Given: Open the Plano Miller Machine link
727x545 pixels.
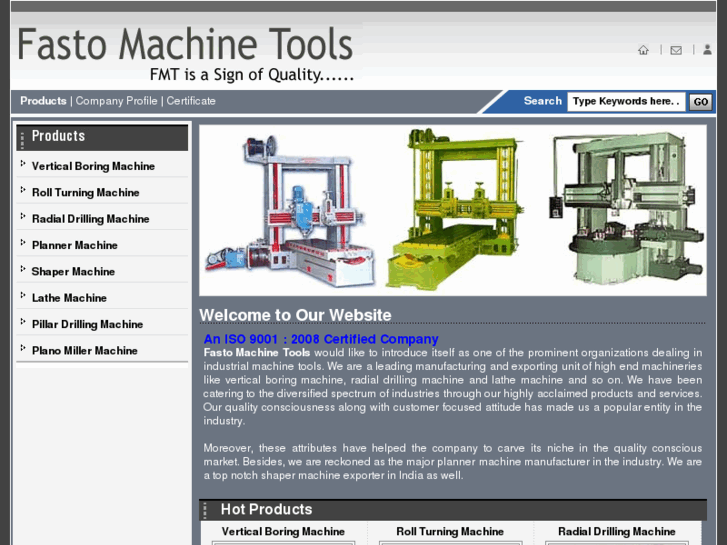Looking at the screenshot, I should tap(84, 351).
